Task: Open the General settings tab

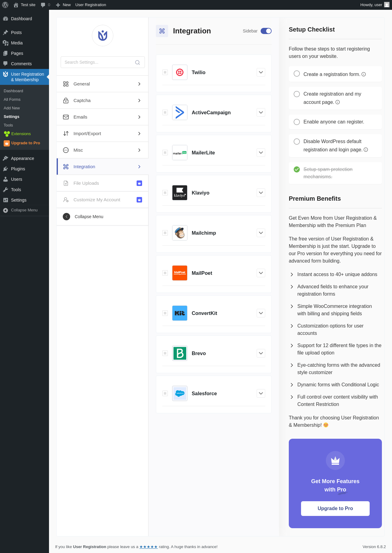Action: 103,84
